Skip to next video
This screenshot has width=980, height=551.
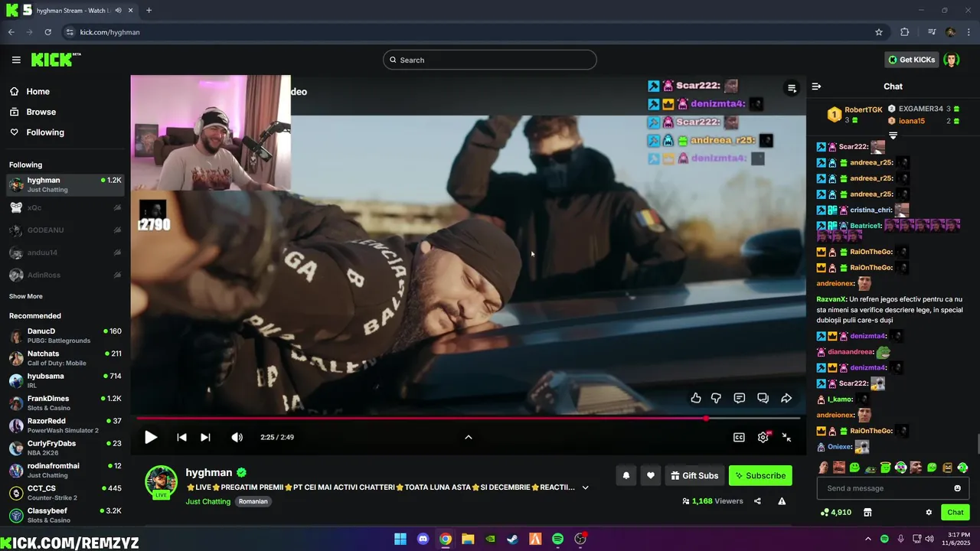(205, 437)
